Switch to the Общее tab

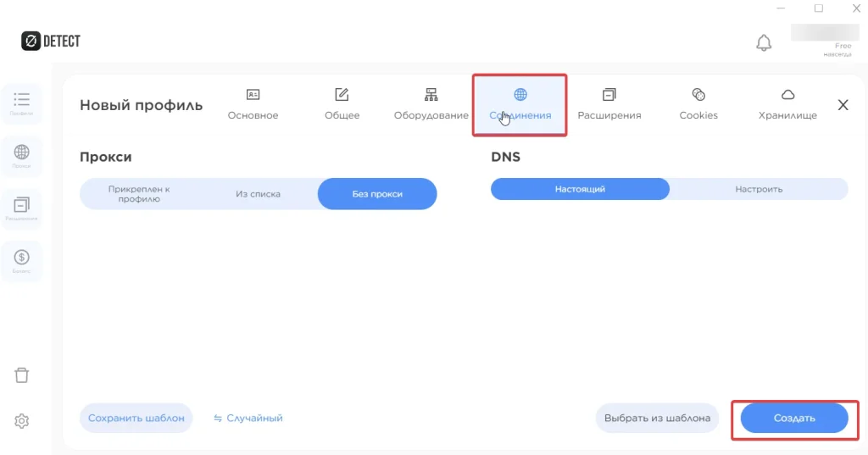coord(342,104)
